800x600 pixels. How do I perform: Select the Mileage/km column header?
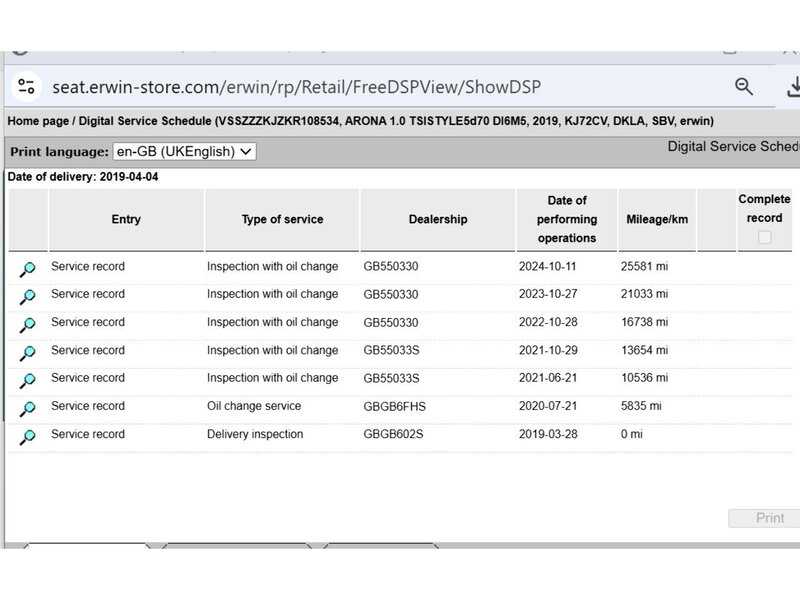click(x=656, y=219)
